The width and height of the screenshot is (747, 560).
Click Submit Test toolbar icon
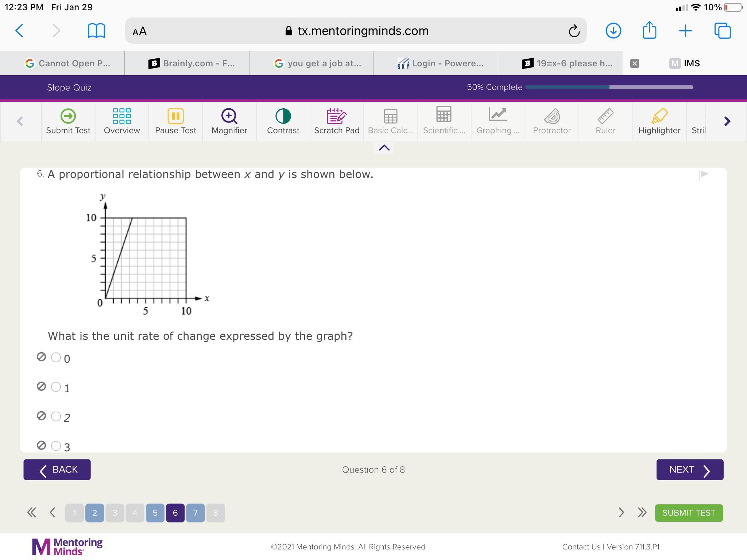[x=68, y=121]
